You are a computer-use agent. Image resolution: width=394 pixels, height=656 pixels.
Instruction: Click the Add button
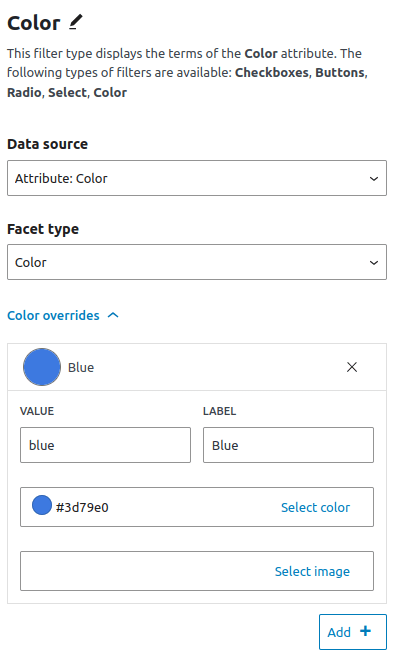pos(353,632)
